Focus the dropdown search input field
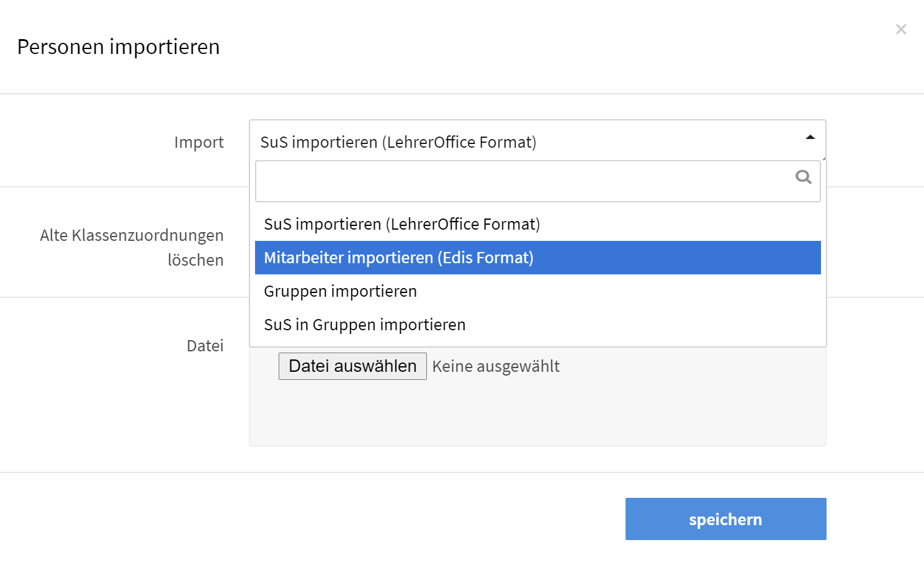The height and width of the screenshot is (586, 924). pyautogui.click(x=538, y=181)
